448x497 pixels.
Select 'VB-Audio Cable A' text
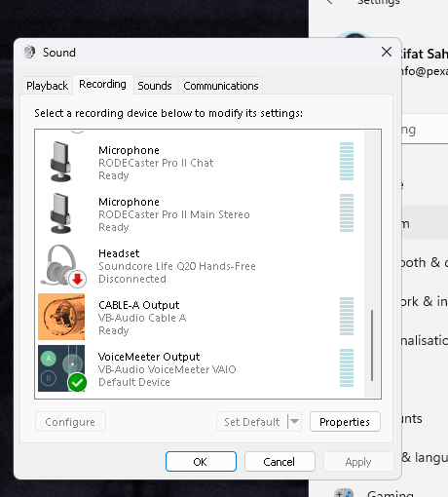pos(142,318)
